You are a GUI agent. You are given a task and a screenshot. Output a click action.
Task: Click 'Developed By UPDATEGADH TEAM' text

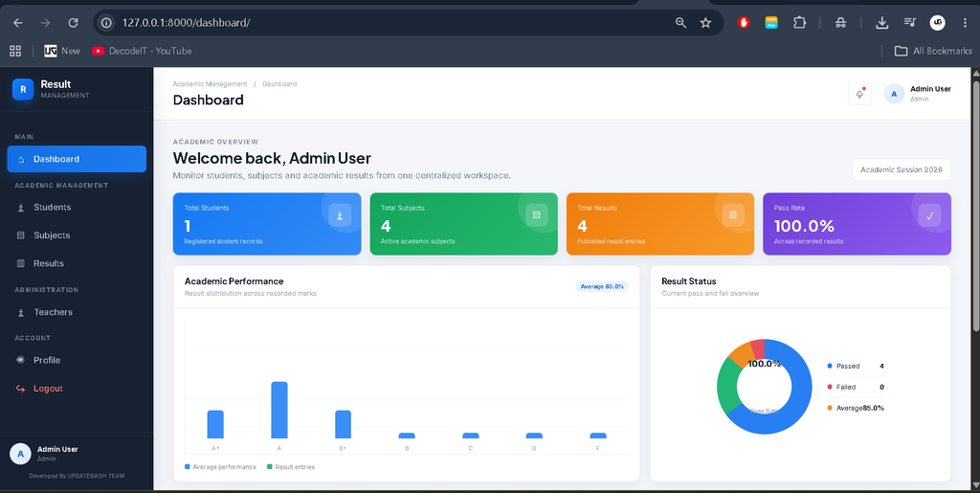[x=77, y=476]
